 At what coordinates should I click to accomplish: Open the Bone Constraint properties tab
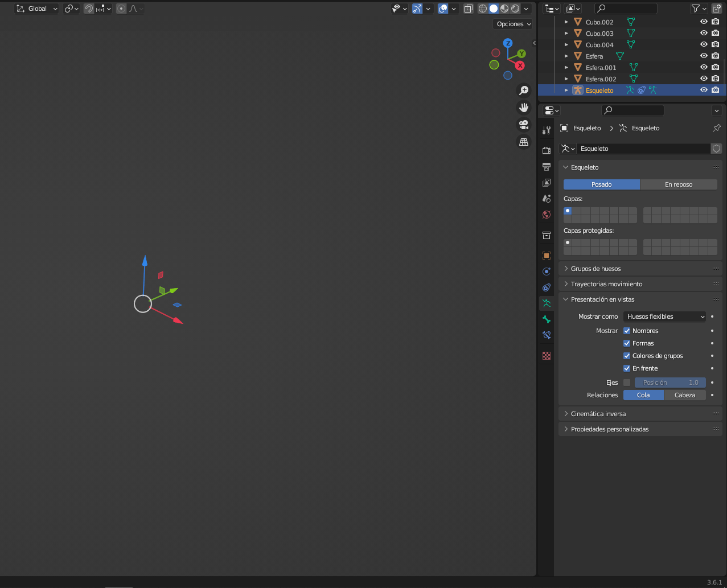[546, 335]
